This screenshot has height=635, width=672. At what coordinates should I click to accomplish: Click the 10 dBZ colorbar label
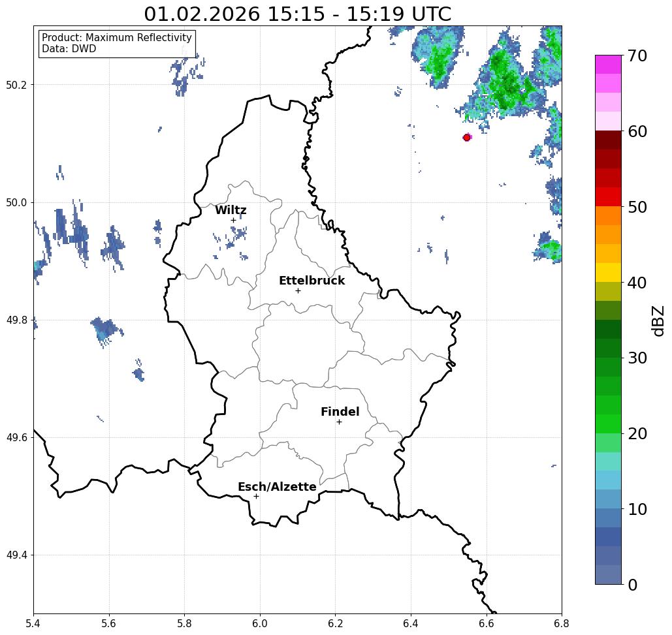(637, 509)
